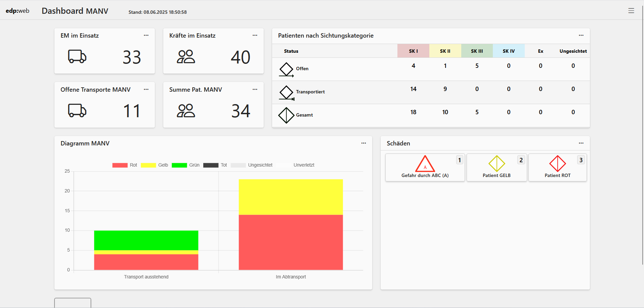Select the Patient GELB damage card

[x=497, y=168]
